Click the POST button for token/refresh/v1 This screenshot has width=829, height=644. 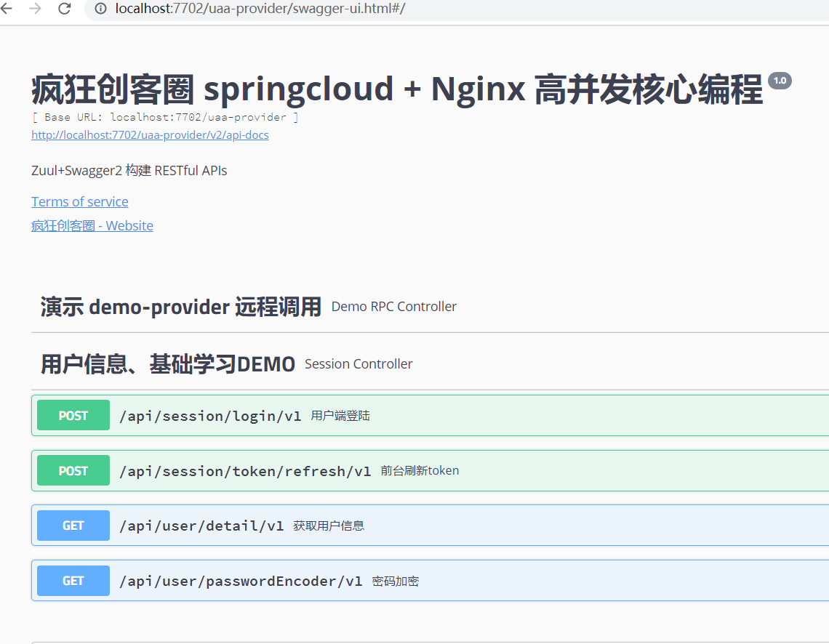point(73,470)
